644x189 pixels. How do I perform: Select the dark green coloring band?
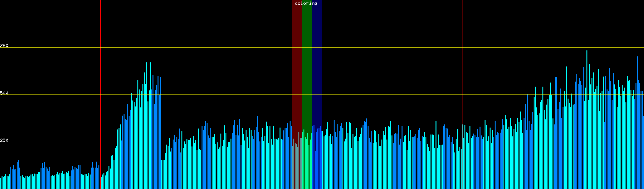(x=307, y=63)
